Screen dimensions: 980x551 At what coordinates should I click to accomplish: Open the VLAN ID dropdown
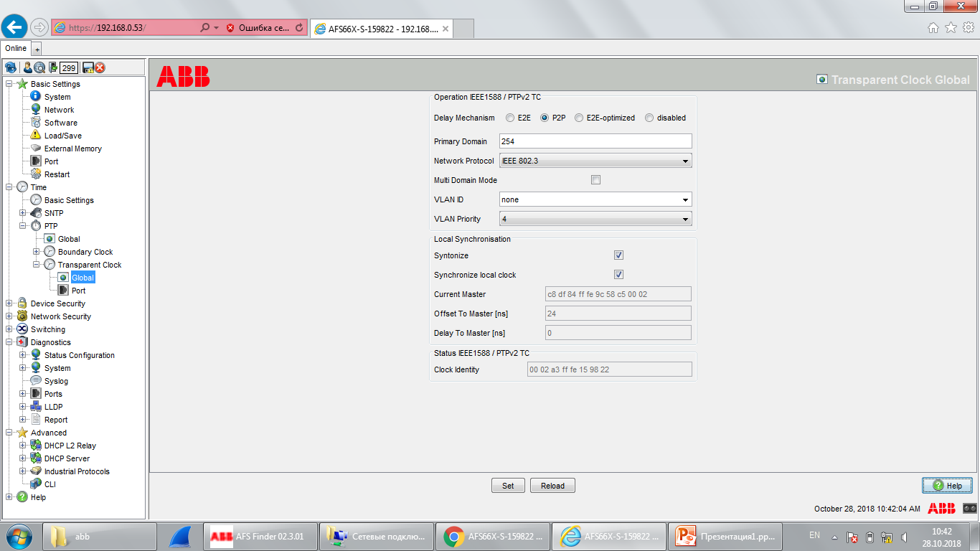[595, 199]
